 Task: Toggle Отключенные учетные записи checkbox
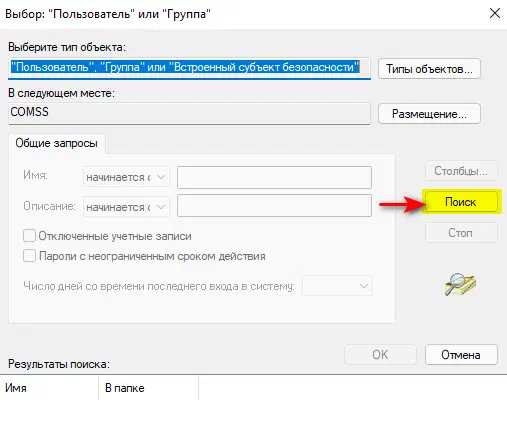pyautogui.click(x=29, y=236)
